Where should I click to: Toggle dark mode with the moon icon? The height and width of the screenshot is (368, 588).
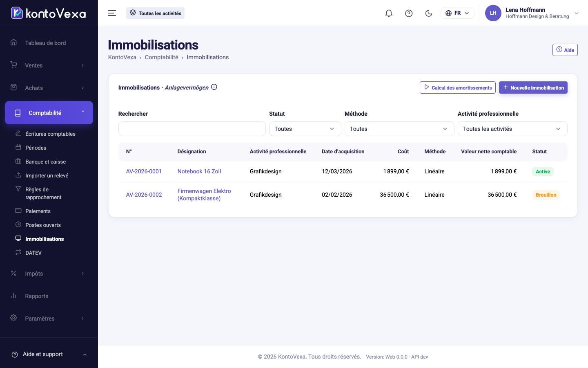429,13
